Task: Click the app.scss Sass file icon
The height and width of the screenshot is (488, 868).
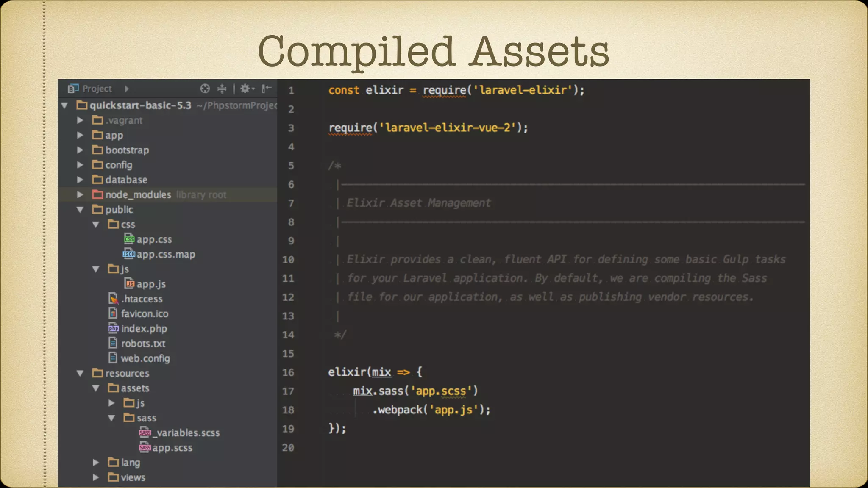Action: click(145, 447)
